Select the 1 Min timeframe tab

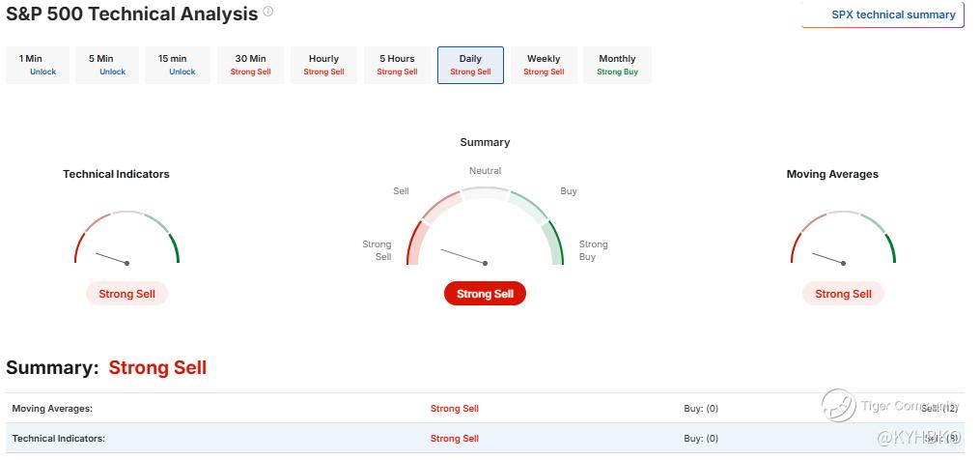tap(38, 65)
